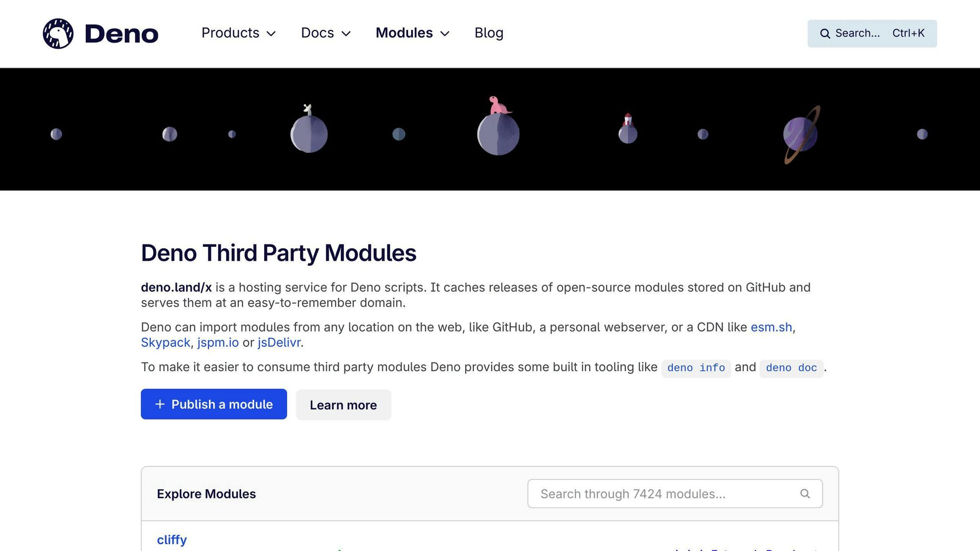Image resolution: width=980 pixels, height=551 pixels.
Task: Open the Blog page
Action: pyautogui.click(x=489, y=33)
